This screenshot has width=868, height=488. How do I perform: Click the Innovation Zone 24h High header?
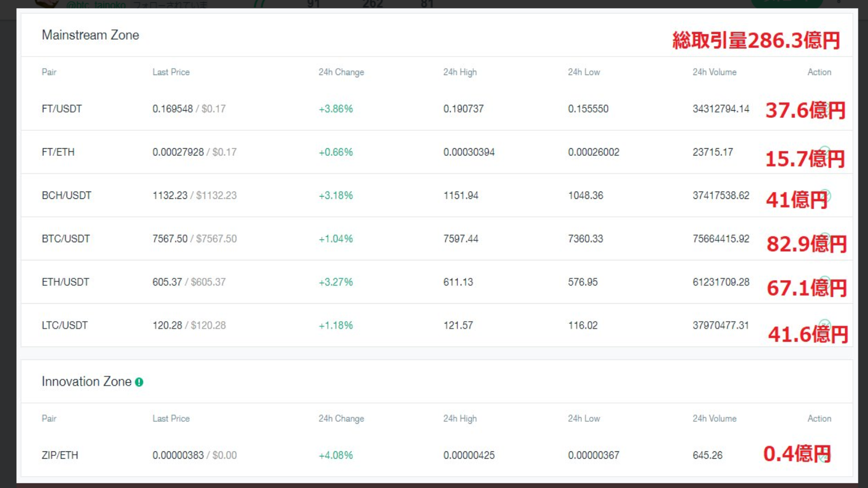(x=460, y=419)
